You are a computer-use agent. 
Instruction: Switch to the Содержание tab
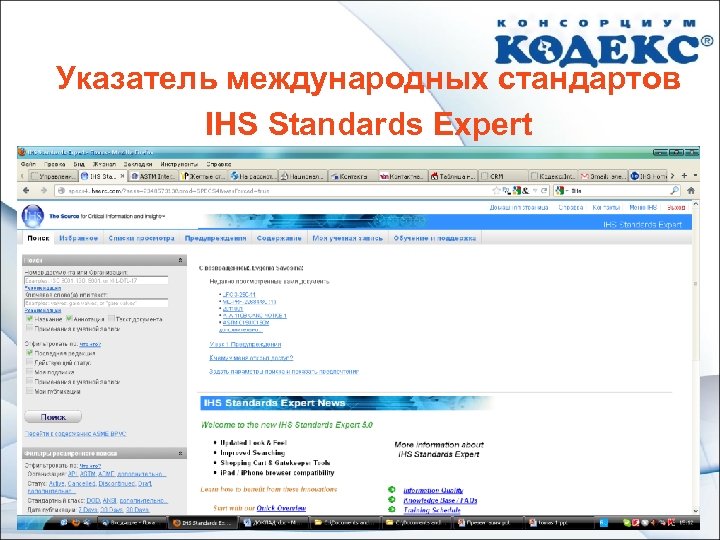coord(279,238)
